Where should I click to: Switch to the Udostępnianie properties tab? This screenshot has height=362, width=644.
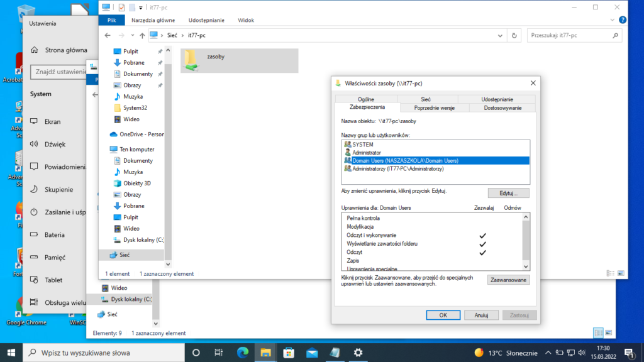496,99
